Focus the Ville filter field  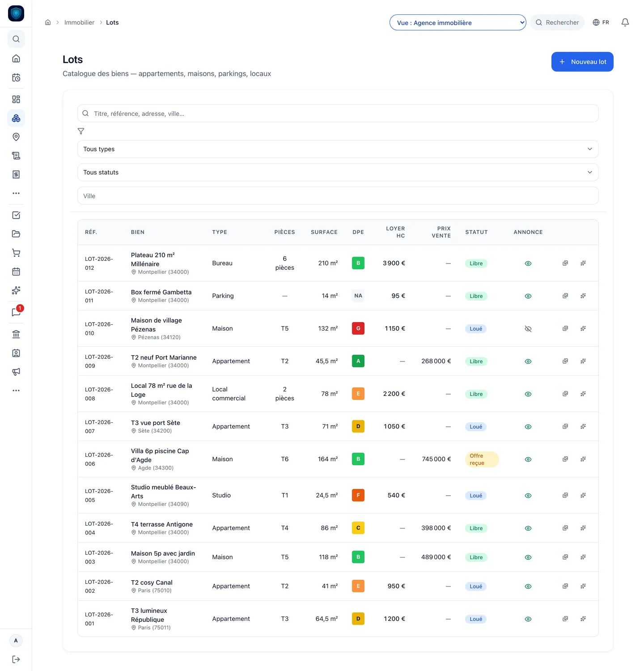point(338,195)
